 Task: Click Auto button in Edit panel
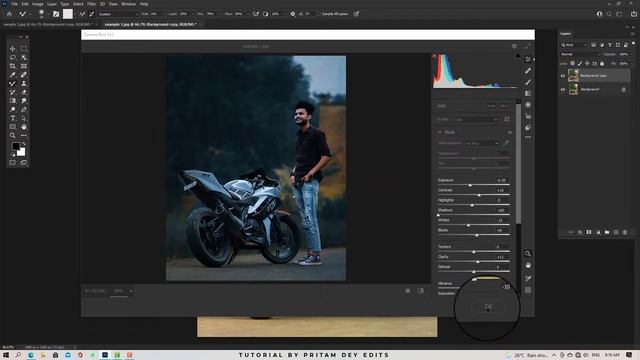(491, 106)
